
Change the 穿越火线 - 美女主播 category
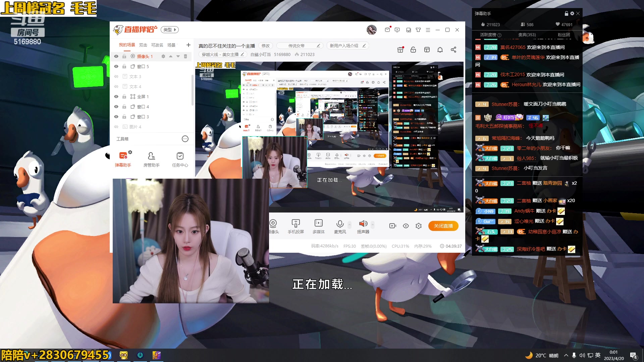click(223, 54)
